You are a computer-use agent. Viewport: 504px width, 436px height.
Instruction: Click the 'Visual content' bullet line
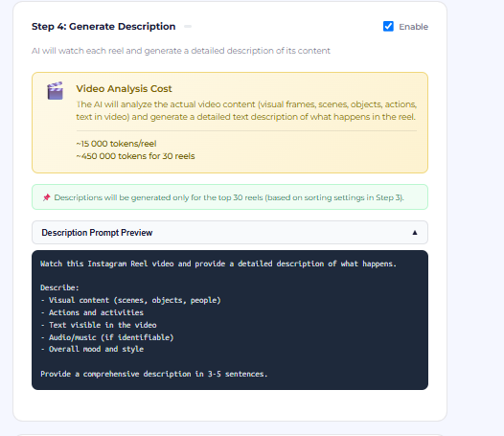[x=131, y=300]
